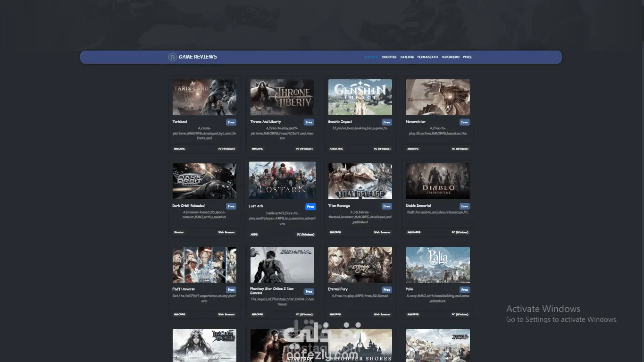
Task: Select the Free badge on Eternal Fury
Action: [387, 290]
